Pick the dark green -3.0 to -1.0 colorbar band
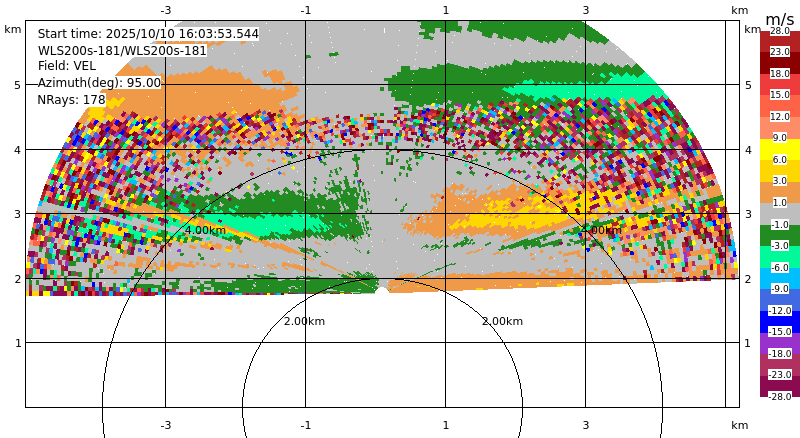The image size is (800, 438). tap(780, 235)
